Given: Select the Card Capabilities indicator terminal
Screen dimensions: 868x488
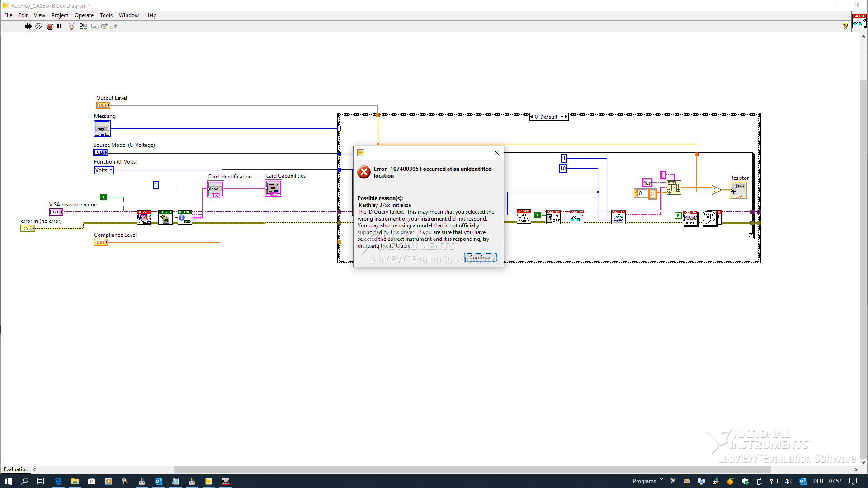Looking at the screenshot, I should 273,188.
